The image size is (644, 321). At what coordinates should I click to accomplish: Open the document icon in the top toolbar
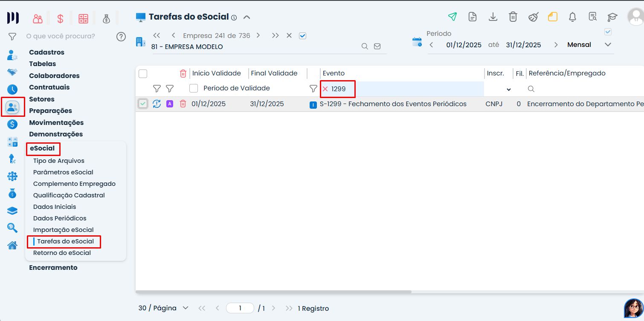(x=473, y=17)
